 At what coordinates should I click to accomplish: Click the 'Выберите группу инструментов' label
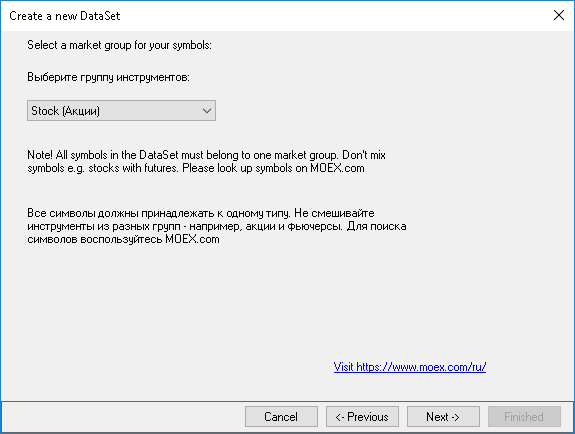pos(108,77)
